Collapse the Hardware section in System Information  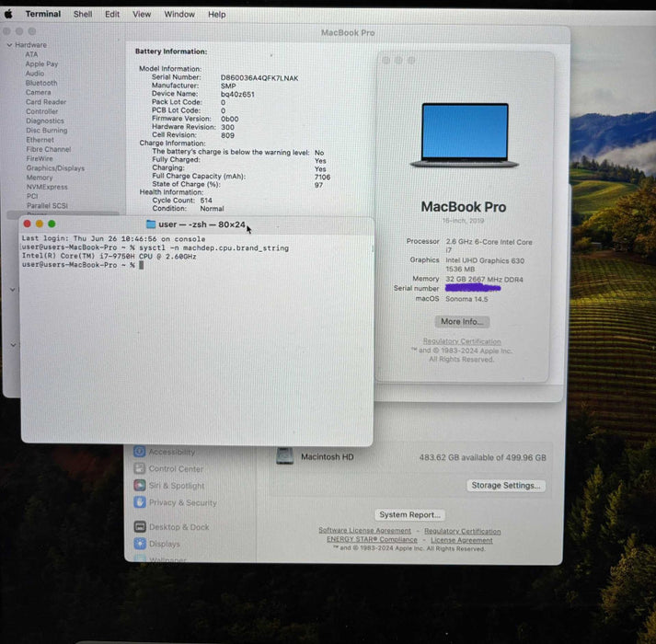point(9,45)
